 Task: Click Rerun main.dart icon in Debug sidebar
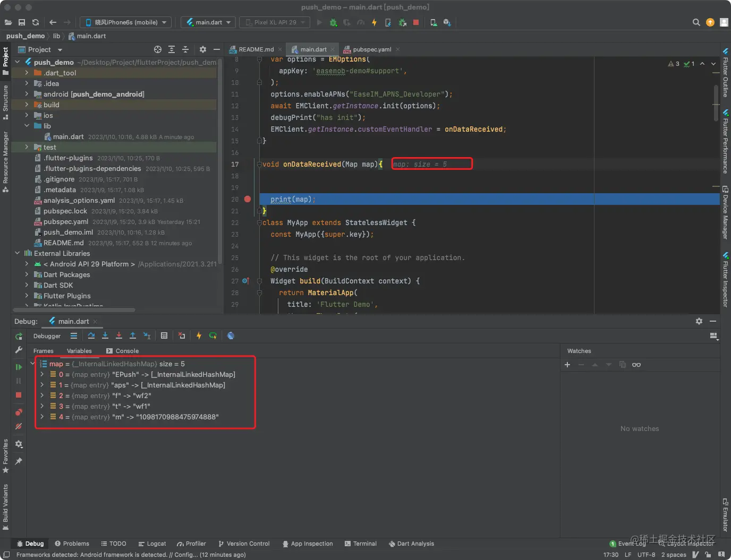coord(19,336)
